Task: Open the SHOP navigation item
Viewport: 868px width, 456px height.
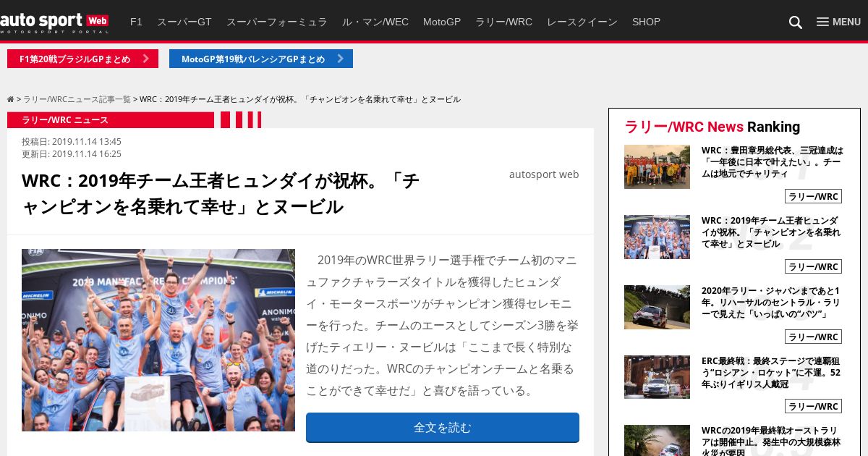Action: 646,22
